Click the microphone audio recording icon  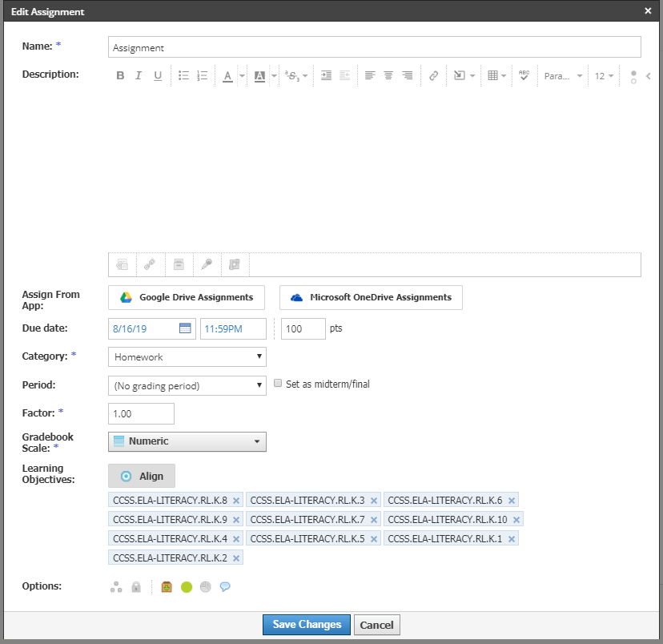(206, 264)
